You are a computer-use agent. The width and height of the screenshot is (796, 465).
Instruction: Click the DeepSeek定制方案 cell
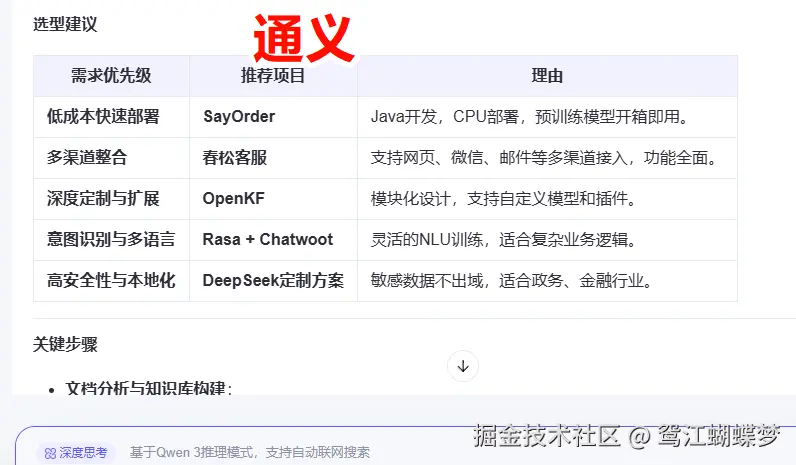[x=273, y=281]
